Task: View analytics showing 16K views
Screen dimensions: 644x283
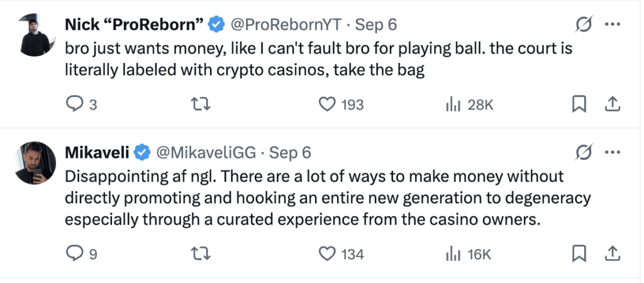Action: click(x=452, y=253)
